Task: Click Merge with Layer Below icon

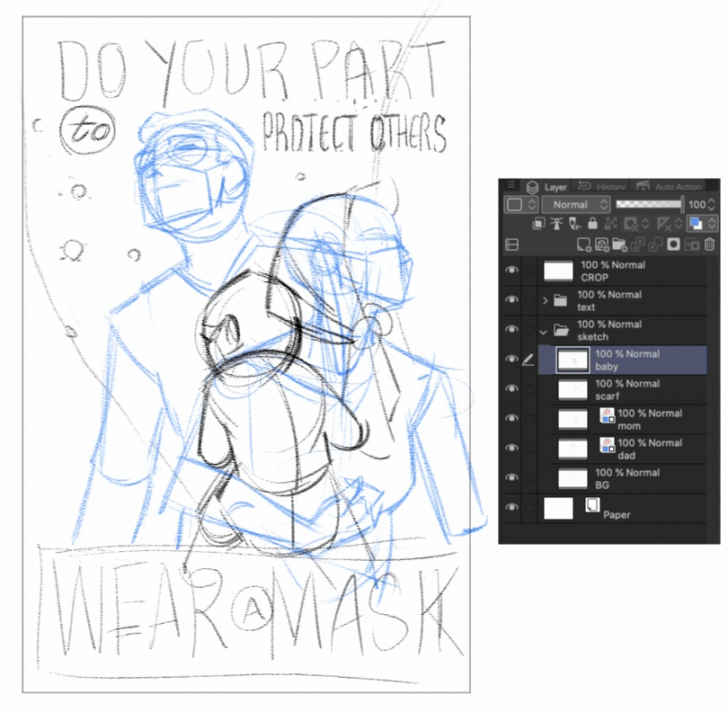Action: [655, 245]
